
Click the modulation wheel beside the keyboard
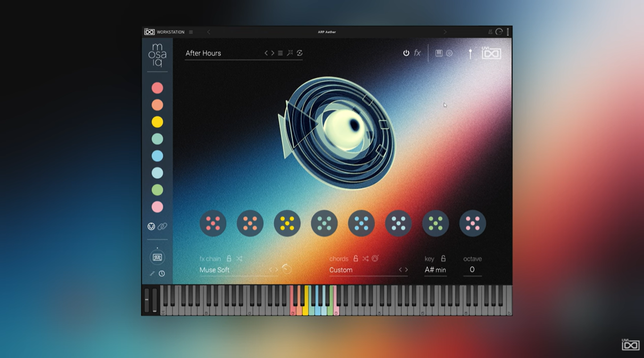tap(154, 300)
